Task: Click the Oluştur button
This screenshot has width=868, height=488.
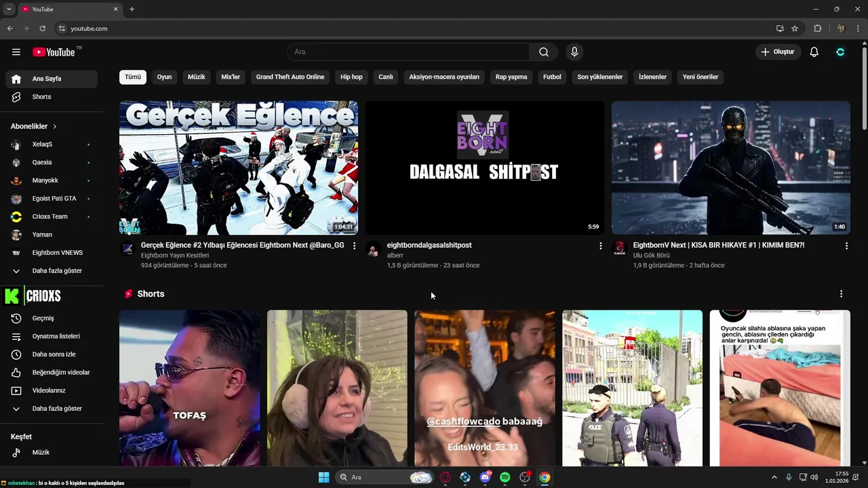Action: 778,52
